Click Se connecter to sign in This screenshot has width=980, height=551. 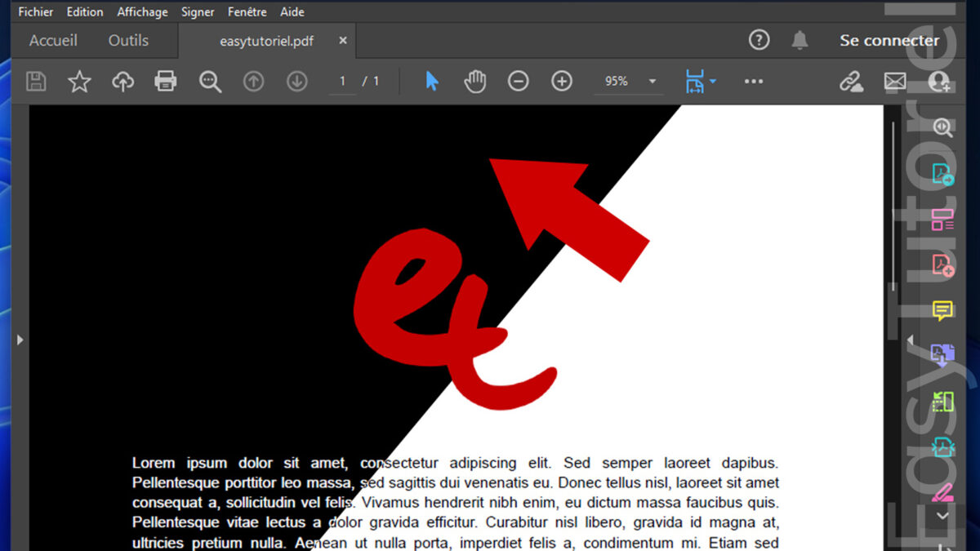tap(889, 40)
